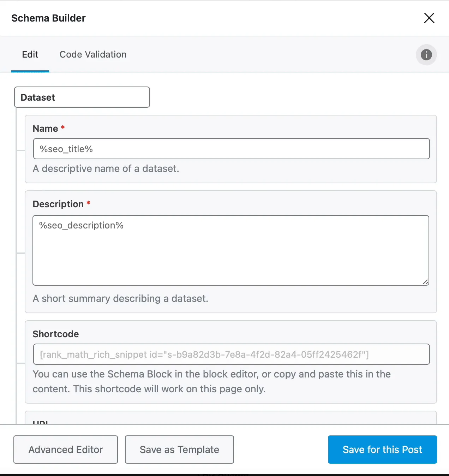449x476 pixels.
Task: Close the Schema Builder dialog
Action: pyautogui.click(x=429, y=18)
